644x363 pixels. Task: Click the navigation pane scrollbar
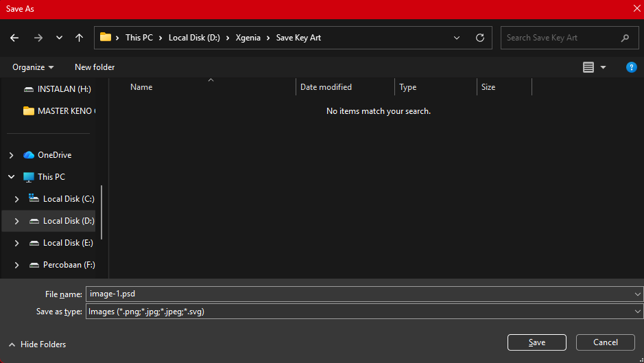click(102, 212)
